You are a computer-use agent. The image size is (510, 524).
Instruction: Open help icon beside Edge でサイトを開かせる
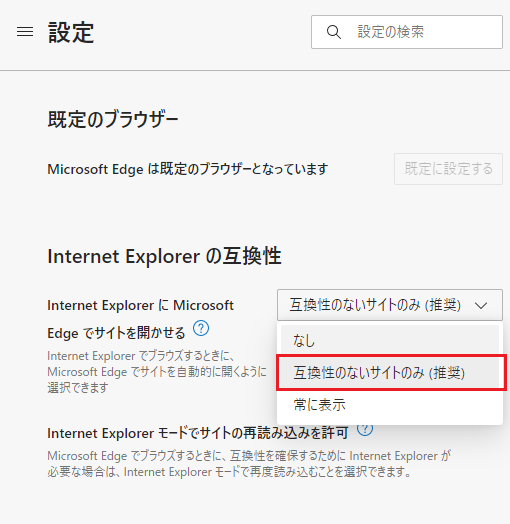(201, 329)
